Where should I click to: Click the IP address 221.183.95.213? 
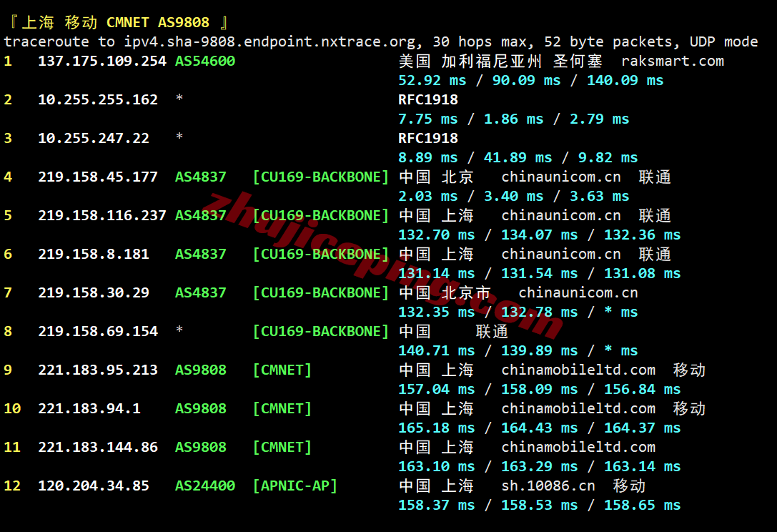(x=98, y=370)
